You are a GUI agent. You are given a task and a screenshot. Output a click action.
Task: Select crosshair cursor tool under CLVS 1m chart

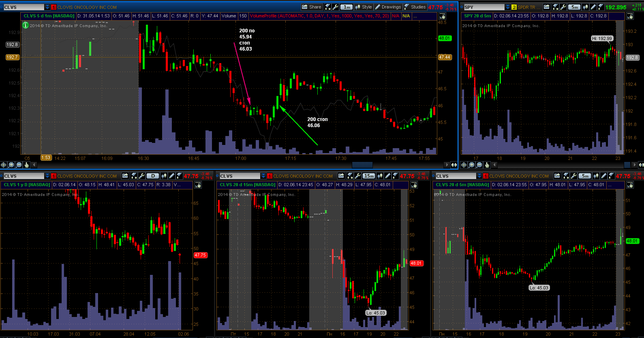click(x=4, y=165)
